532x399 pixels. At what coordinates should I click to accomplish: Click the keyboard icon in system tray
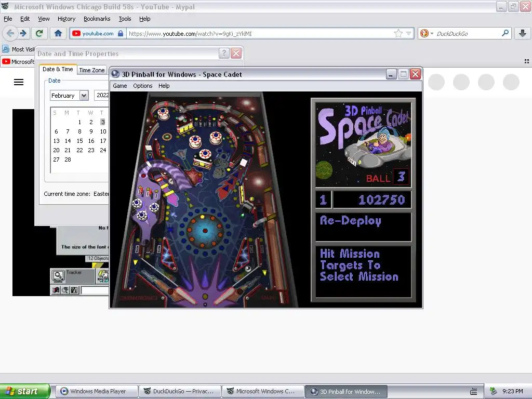point(474,392)
